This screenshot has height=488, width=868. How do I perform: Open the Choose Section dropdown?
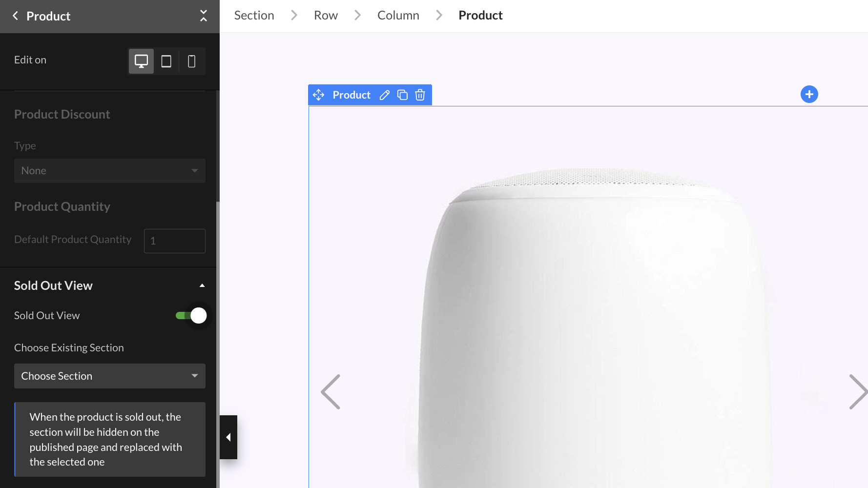(x=110, y=376)
